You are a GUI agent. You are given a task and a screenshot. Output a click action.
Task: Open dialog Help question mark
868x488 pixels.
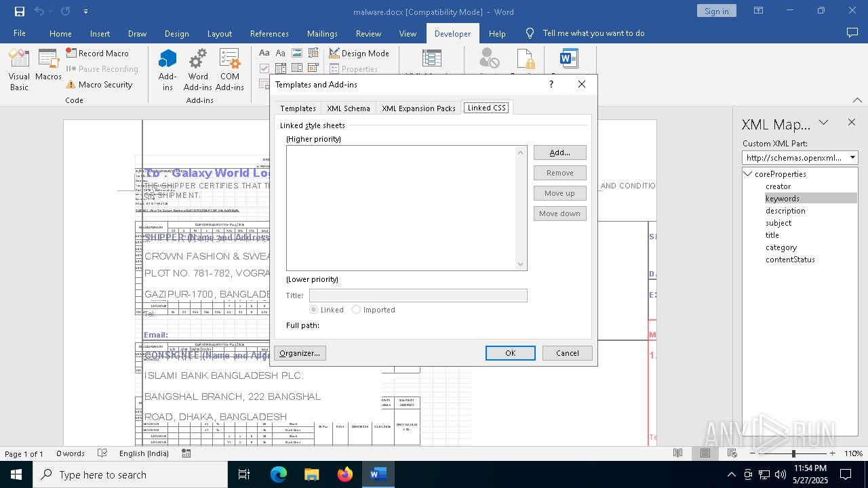551,84
